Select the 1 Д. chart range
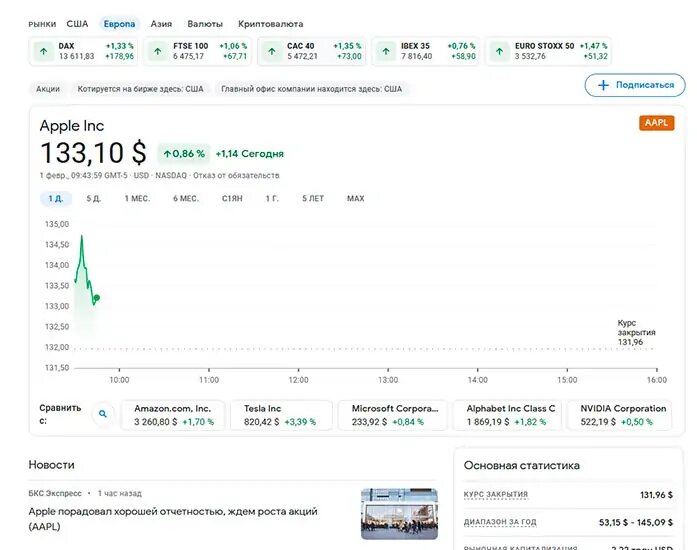 pos(56,199)
